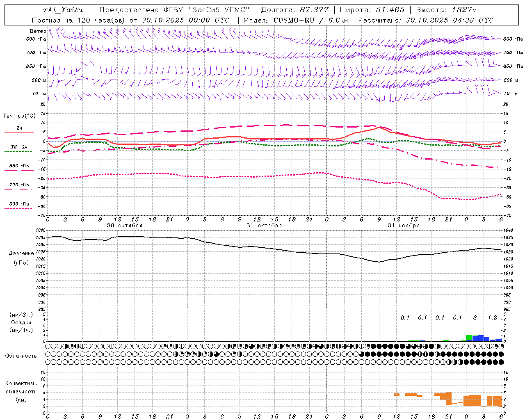This screenshot has height=420, width=525.
Task: Click the (мм/1ч.) precipitation unit label
Action: tap(21, 330)
